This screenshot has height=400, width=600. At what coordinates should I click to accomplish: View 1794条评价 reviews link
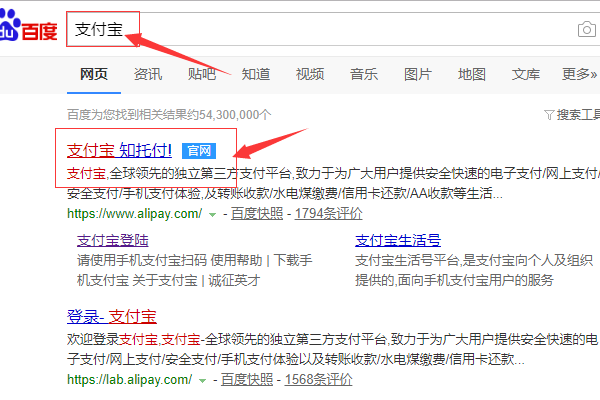click(x=328, y=214)
